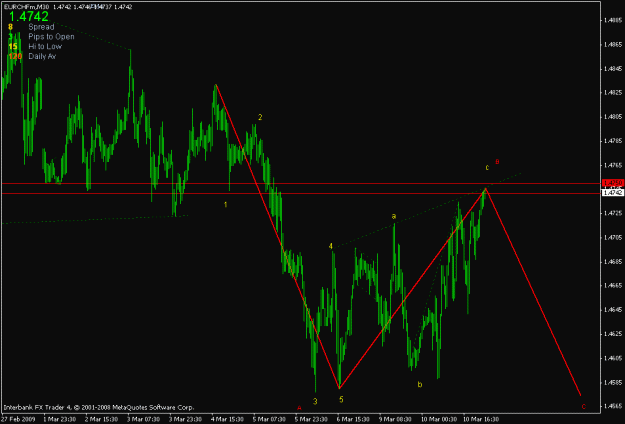
Task: Select yellow wave label 5
Action: [341, 399]
